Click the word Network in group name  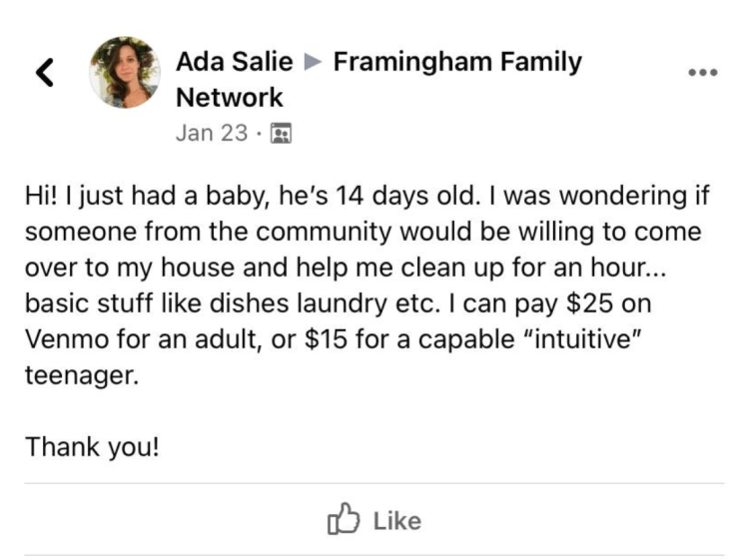click(230, 98)
